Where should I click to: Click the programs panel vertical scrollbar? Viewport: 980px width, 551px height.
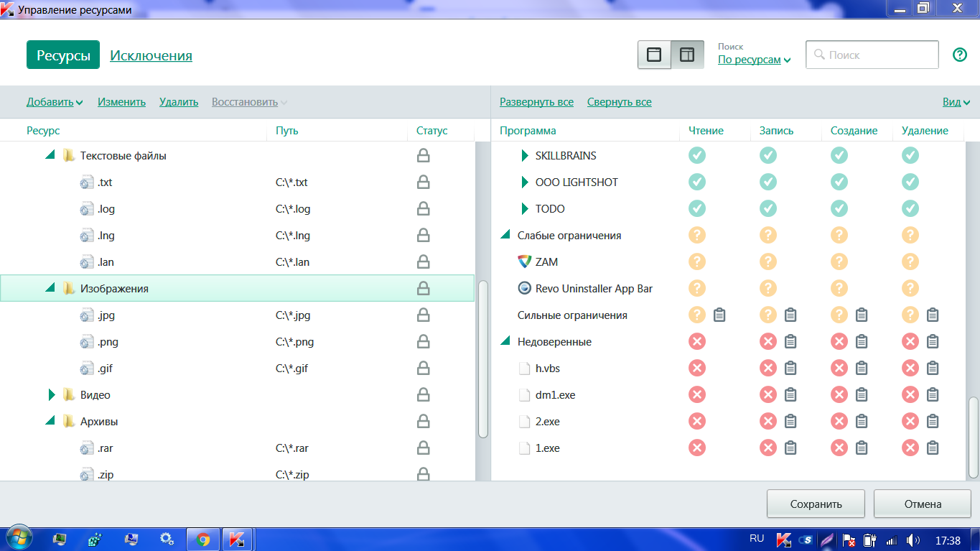[974, 437]
